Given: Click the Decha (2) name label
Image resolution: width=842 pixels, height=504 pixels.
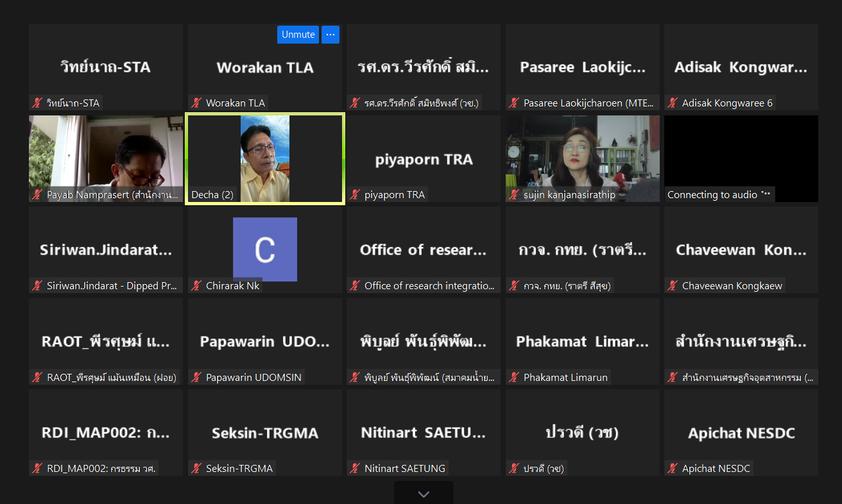Looking at the screenshot, I should 212,194.
